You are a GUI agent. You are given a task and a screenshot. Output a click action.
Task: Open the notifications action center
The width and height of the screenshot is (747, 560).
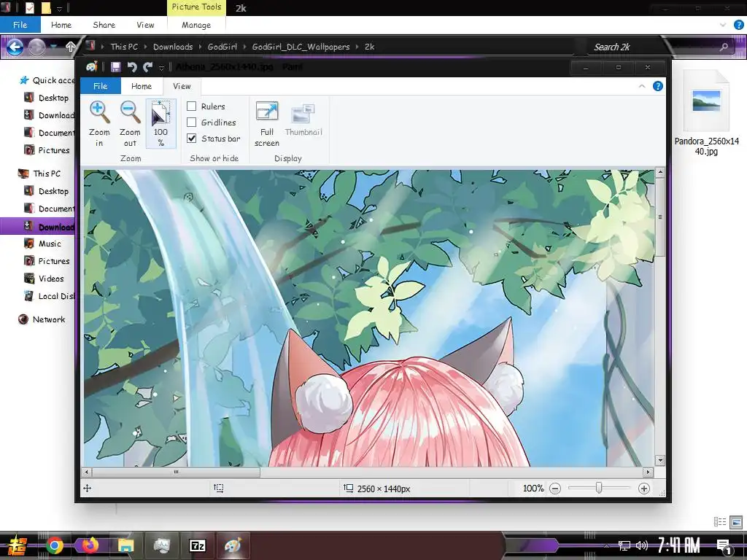tap(724, 545)
